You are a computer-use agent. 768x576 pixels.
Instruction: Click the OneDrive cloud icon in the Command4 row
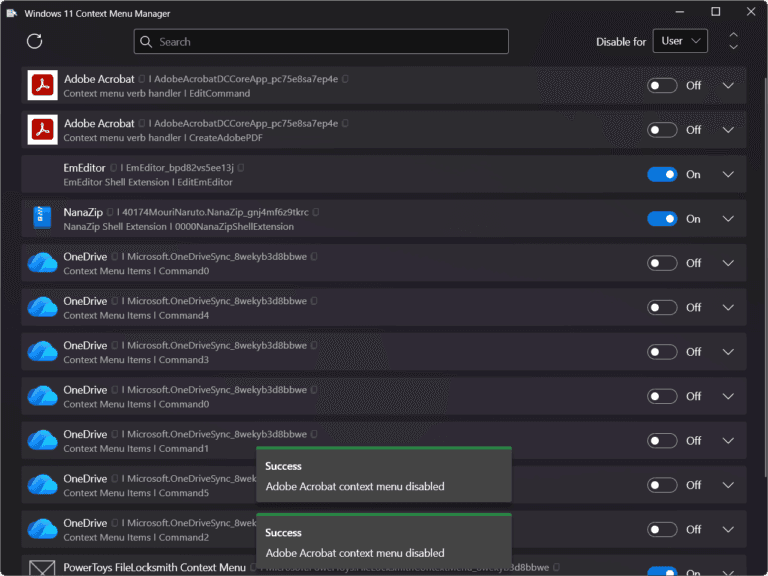coord(42,307)
